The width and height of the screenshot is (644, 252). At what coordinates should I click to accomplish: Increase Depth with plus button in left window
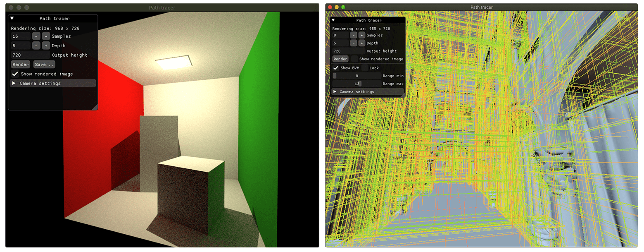[x=46, y=46]
